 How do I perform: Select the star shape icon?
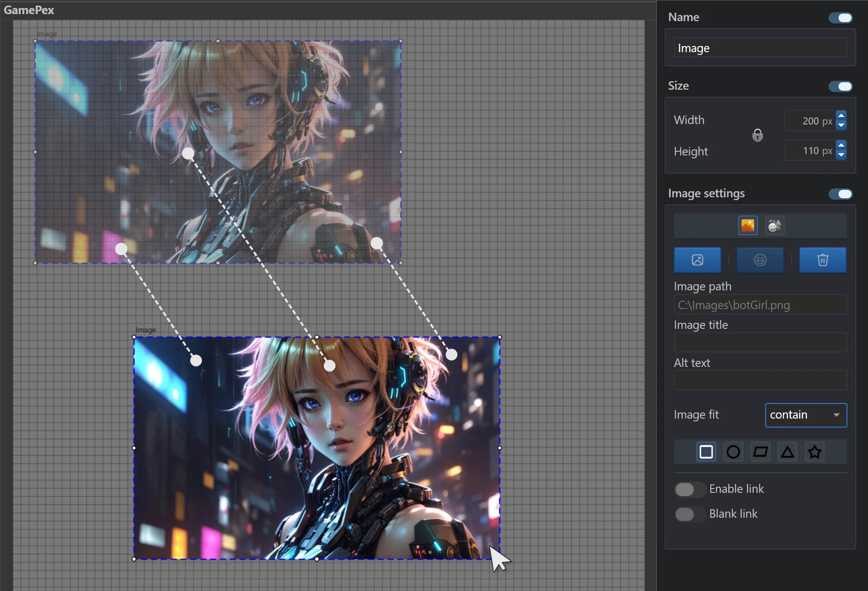(x=815, y=452)
